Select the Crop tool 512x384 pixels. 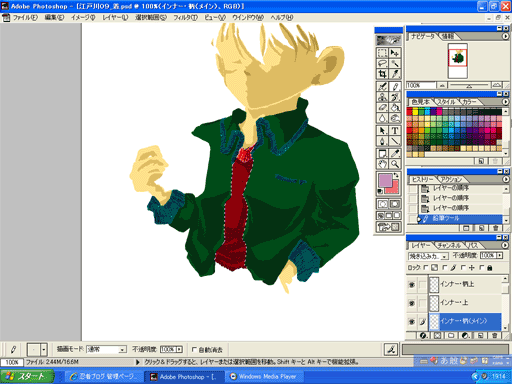[382, 74]
